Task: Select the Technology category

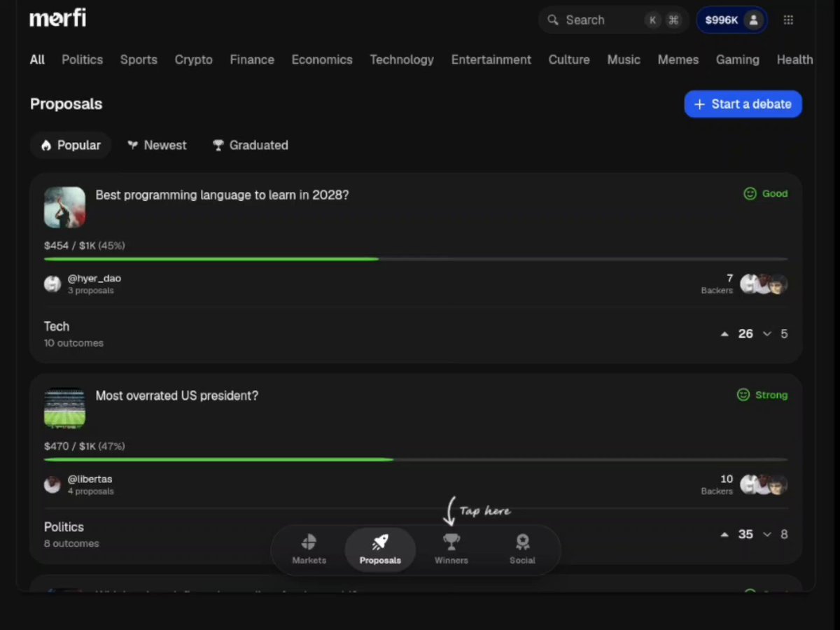Action: [x=402, y=59]
